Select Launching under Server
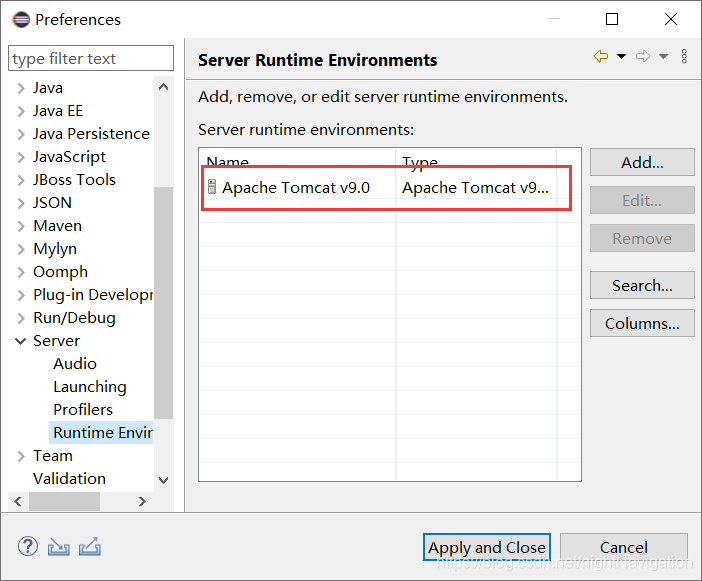Screen dimensions: 702x581 click(x=90, y=387)
